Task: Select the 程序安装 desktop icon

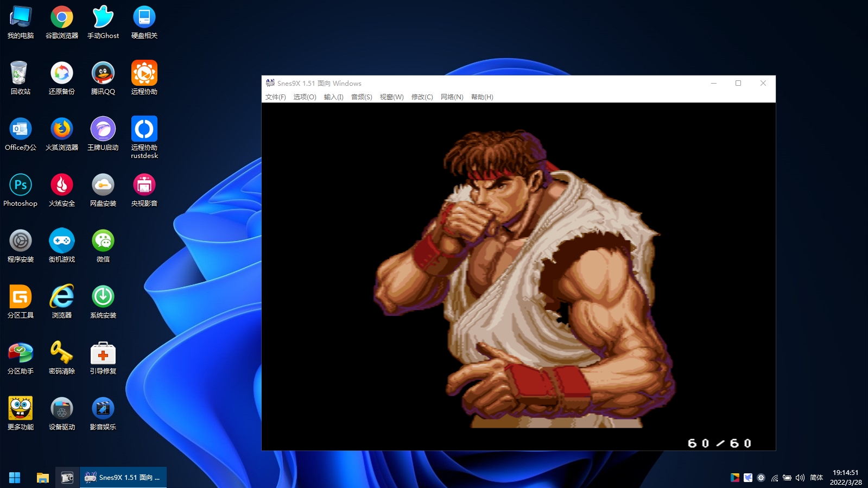Action: 21,246
